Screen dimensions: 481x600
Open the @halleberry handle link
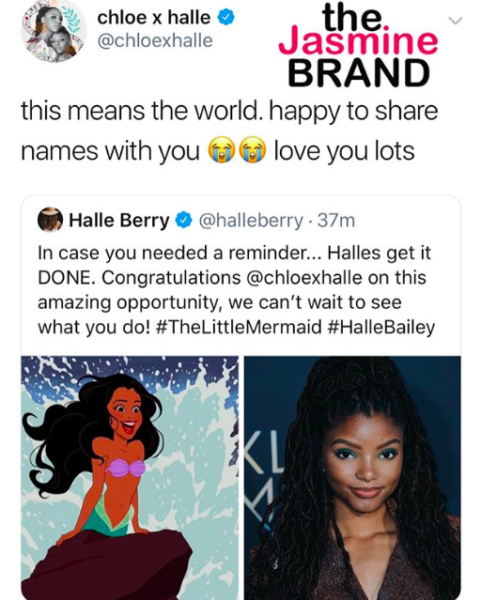click(x=249, y=220)
